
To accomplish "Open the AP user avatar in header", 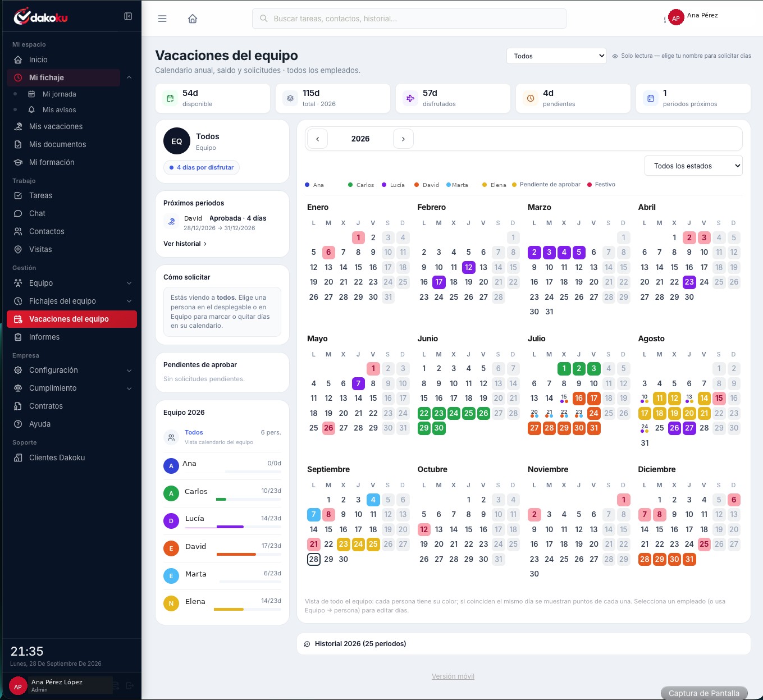I will tap(676, 18).
